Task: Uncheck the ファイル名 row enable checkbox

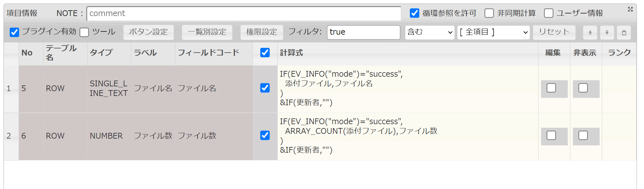Action: pyautogui.click(x=265, y=88)
